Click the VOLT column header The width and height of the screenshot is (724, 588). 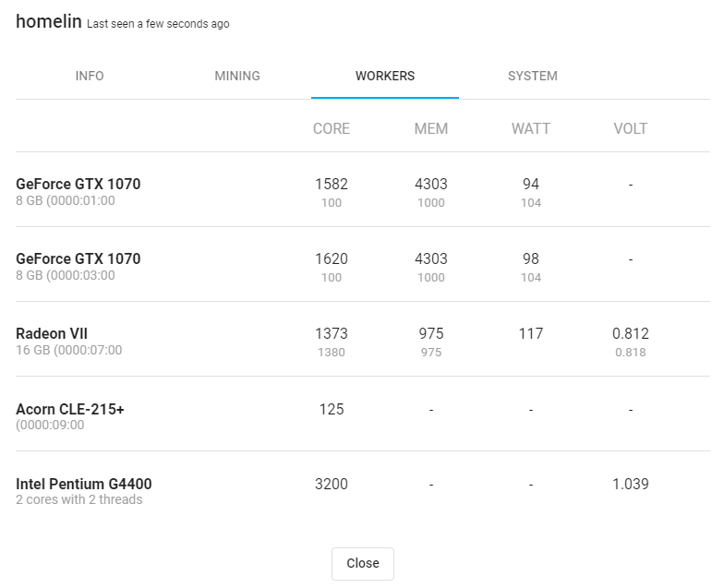click(x=630, y=129)
